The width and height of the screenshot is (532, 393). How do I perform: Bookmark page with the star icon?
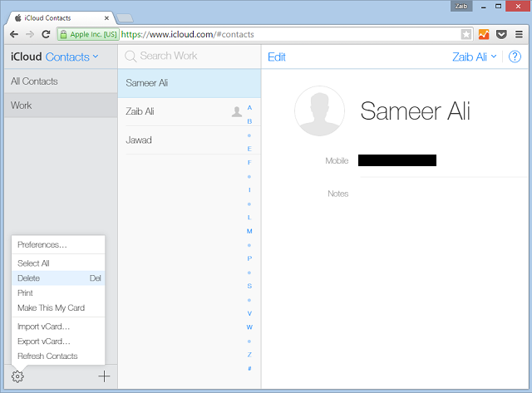coord(466,34)
